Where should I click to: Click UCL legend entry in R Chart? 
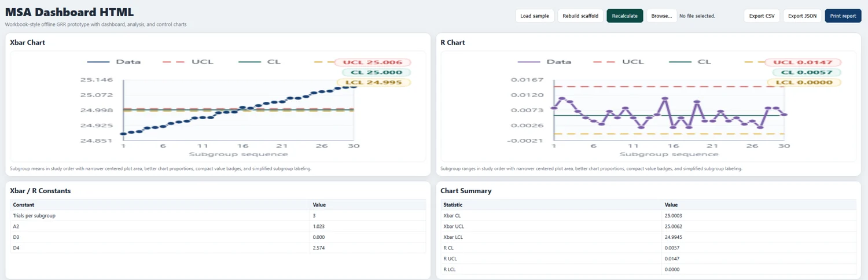619,61
